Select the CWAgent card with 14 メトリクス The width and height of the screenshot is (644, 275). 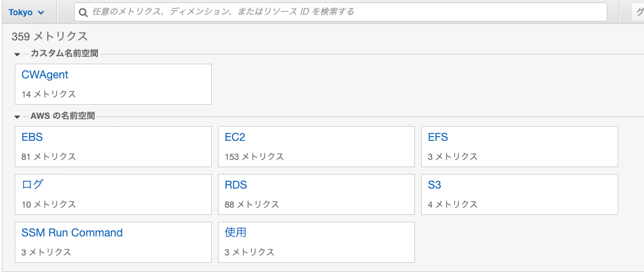pyautogui.click(x=113, y=85)
